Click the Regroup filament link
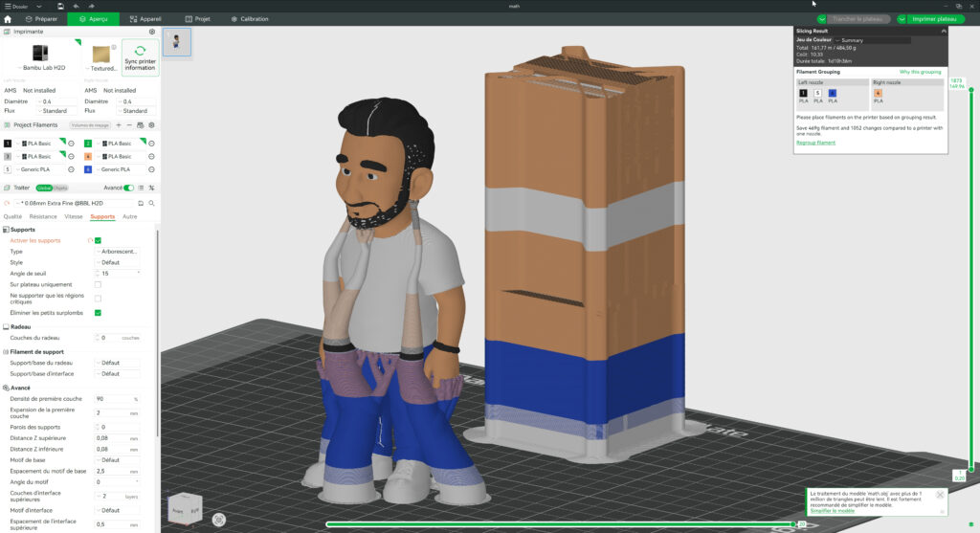This screenshot has width=980, height=533. click(x=815, y=143)
